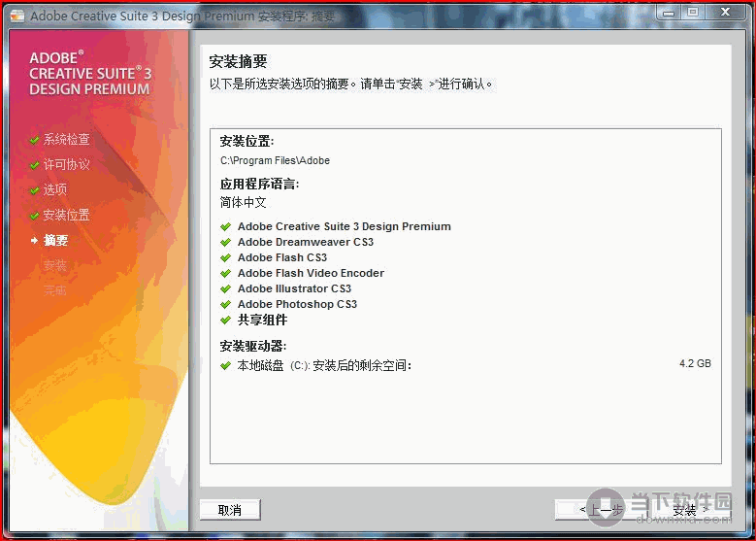Click the Adobe Flash Video Encoder entry
Screen dimensions: 756x541
point(311,273)
